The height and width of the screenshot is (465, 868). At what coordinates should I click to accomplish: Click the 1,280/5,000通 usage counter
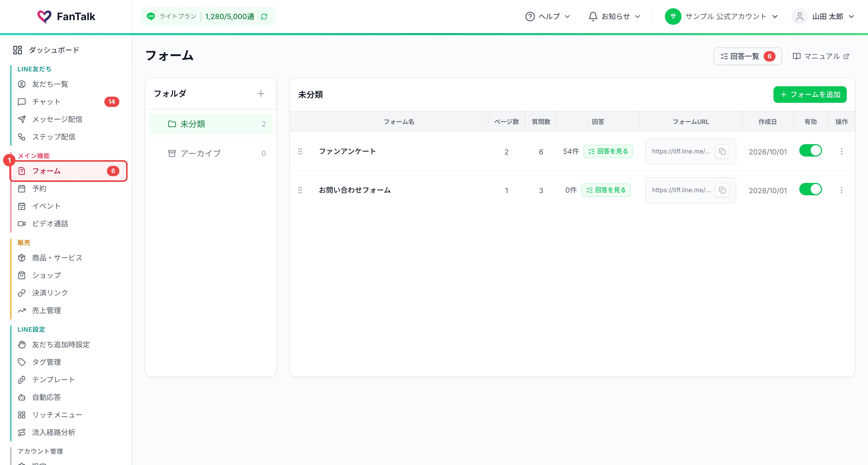click(x=229, y=17)
